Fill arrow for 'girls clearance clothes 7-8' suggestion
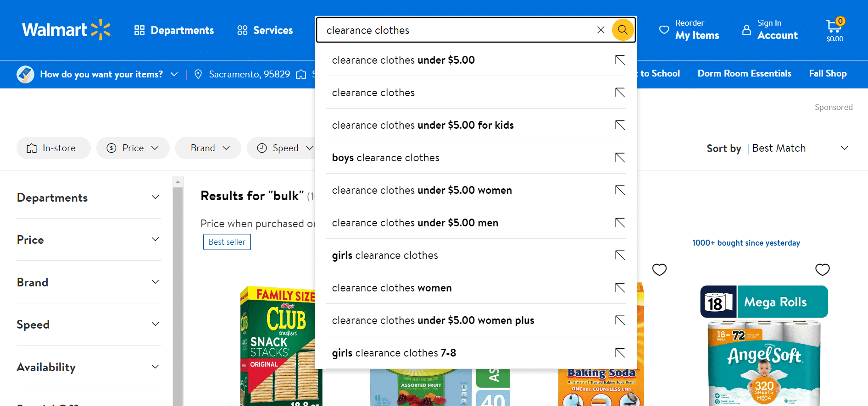The image size is (868, 406). [x=620, y=353]
